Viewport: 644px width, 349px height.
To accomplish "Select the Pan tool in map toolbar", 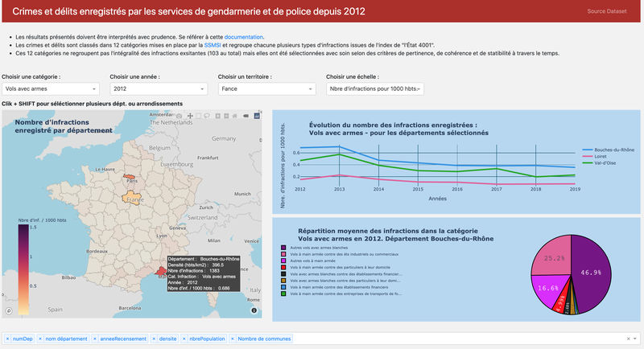I will click(x=190, y=116).
